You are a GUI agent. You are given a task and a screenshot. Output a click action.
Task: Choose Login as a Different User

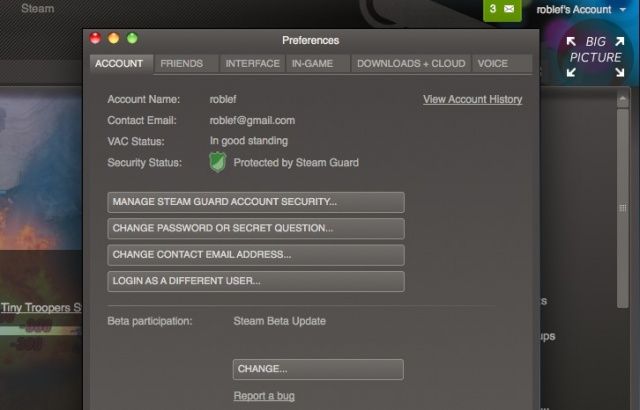point(255,281)
